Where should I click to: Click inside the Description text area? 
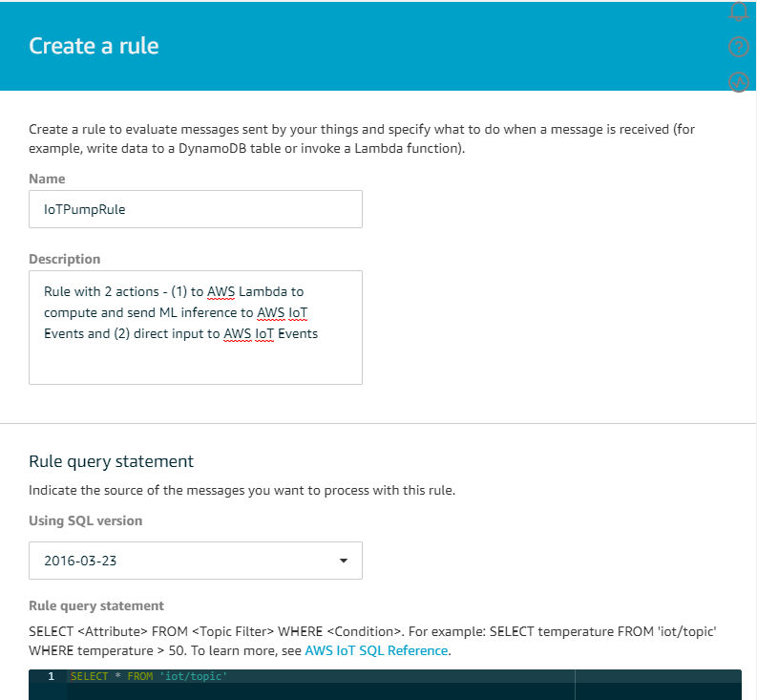point(196,328)
